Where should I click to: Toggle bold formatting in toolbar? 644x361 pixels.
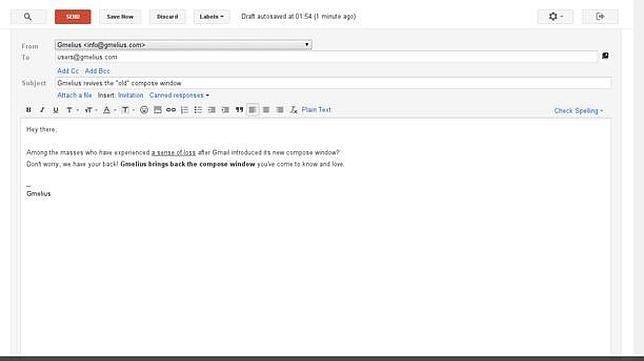pyautogui.click(x=28, y=110)
